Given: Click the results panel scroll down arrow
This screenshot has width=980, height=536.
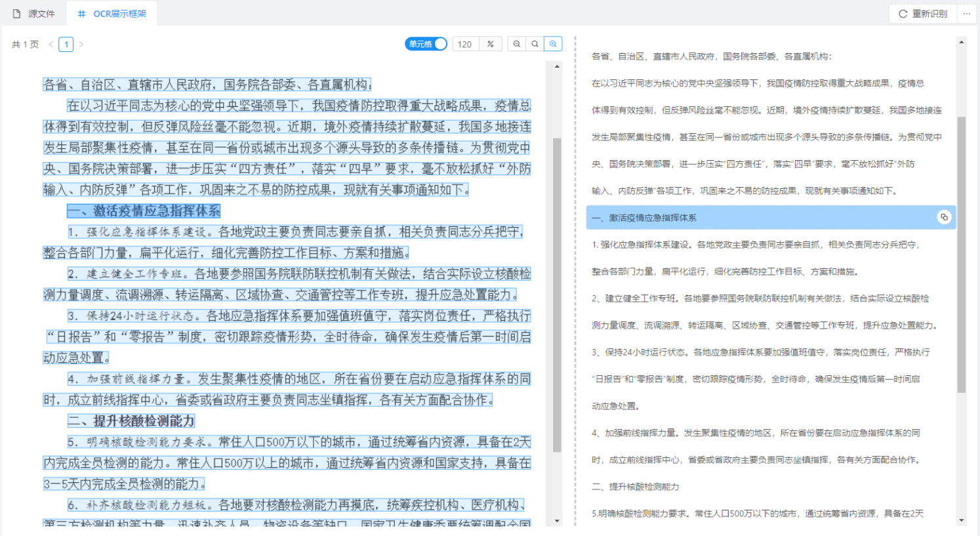Looking at the screenshot, I should pyautogui.click(x=962, y=520).
